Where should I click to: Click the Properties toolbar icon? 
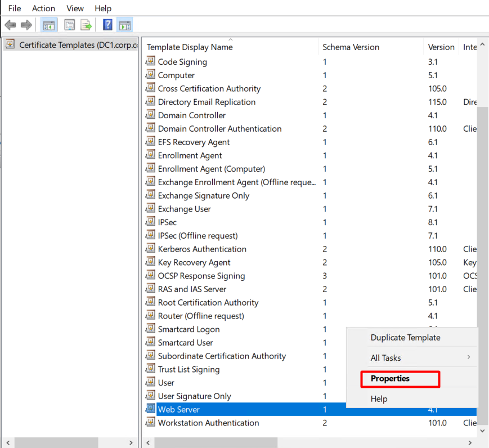tap(70, 25)
